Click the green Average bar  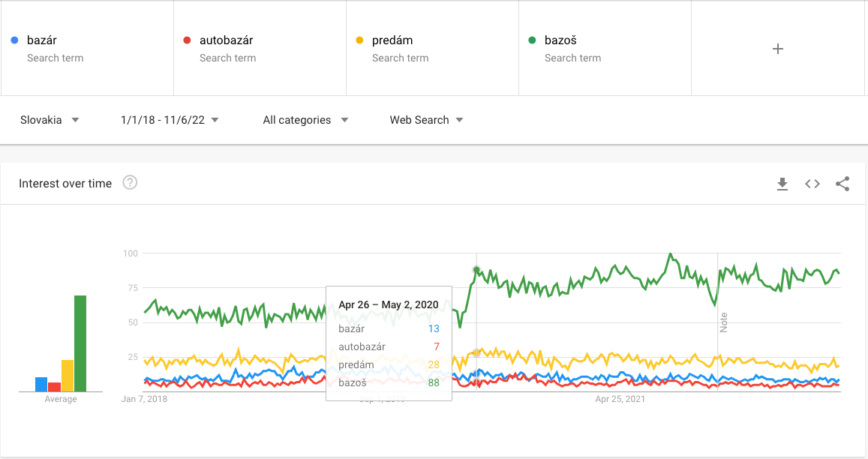coord(80,343)
